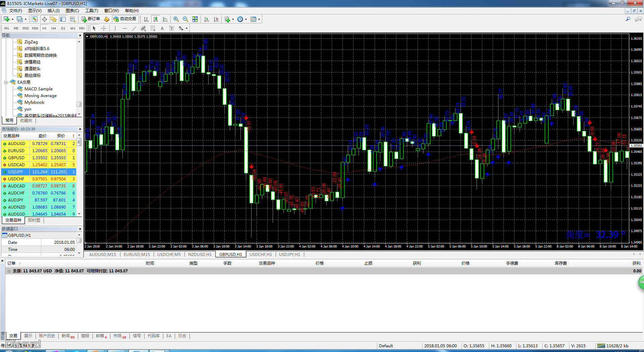Image resolution: width=644 pixels, height=352 pixels.
Task: Sort by the 时间 column header
Action: [150, 263]
